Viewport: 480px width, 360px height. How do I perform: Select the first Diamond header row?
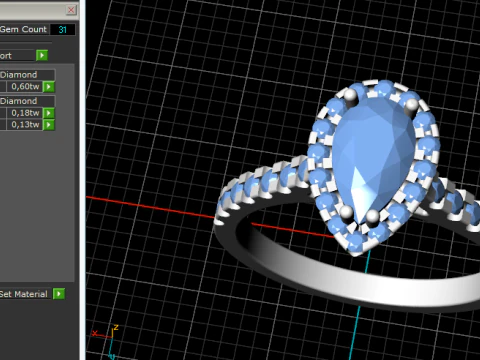coord(27,75)
